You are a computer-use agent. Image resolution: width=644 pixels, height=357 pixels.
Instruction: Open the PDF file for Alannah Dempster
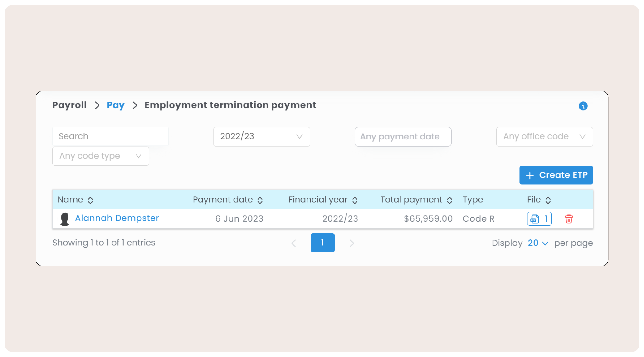(x=539, y=219)
